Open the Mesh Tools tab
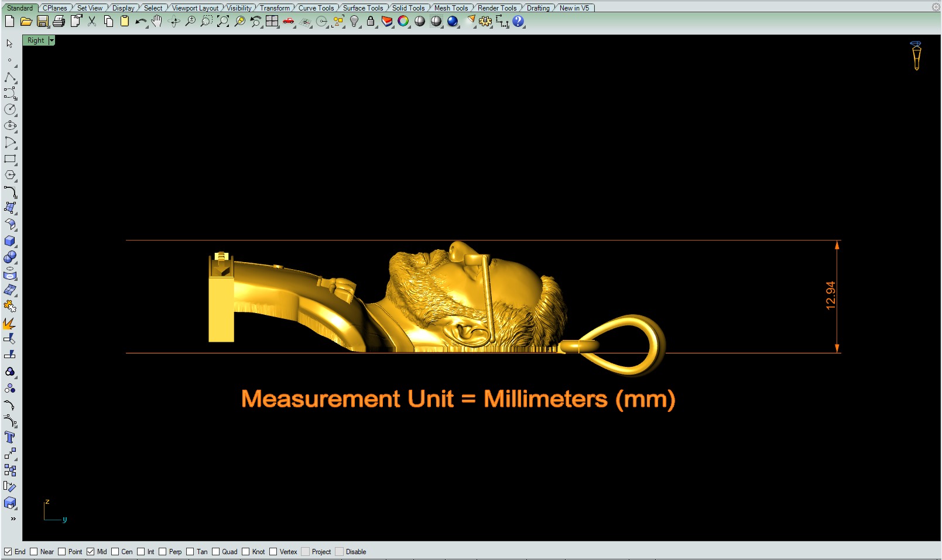The width and height of the screenshot is (942, 560). click(451, 8)
